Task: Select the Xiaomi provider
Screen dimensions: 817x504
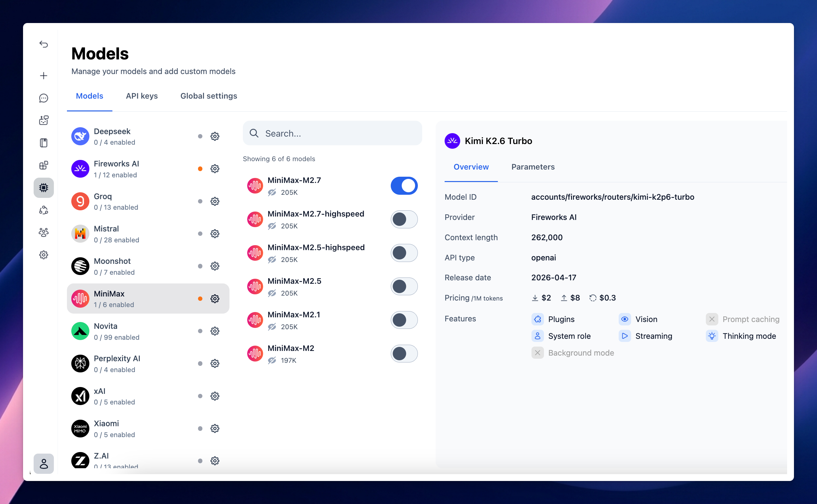Action: (x=148, y=428)
